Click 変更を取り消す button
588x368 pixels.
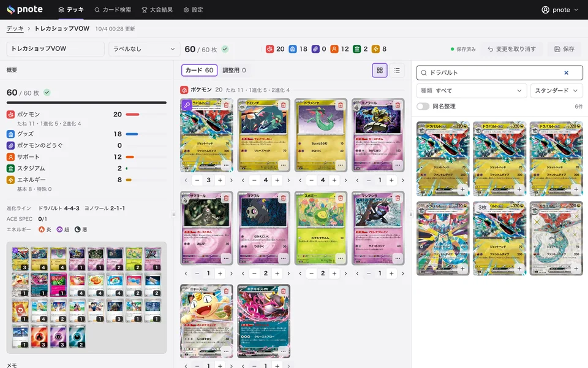(x=512, y=49)
